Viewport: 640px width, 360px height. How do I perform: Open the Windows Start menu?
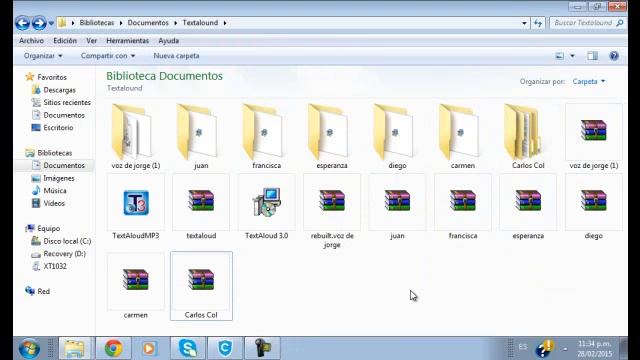pos(29,349)
